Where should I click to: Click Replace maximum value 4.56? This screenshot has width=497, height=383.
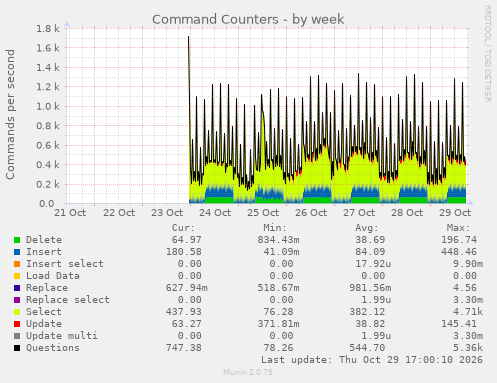[x=465, y=288]
